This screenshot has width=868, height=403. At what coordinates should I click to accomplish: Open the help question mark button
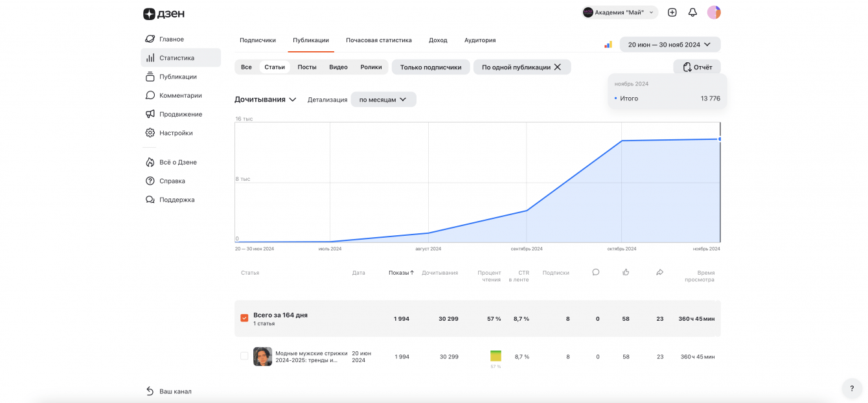pos(852,389)
